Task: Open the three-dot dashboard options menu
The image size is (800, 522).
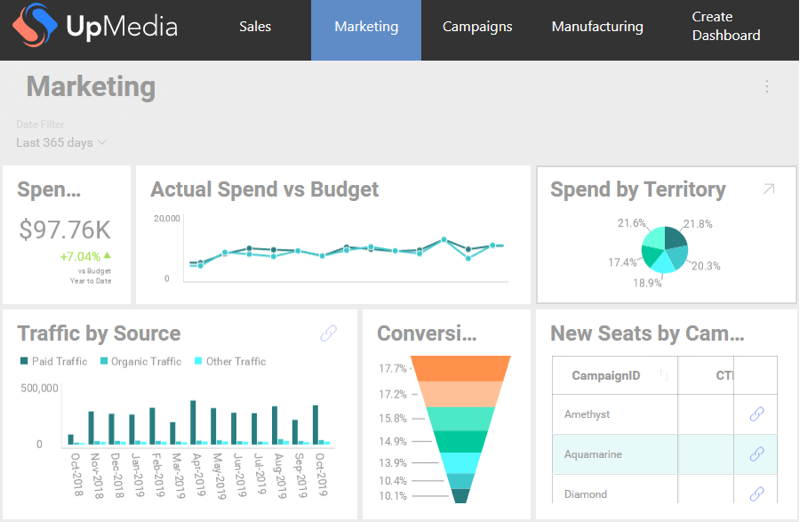Action: click(x=767, y=87)
